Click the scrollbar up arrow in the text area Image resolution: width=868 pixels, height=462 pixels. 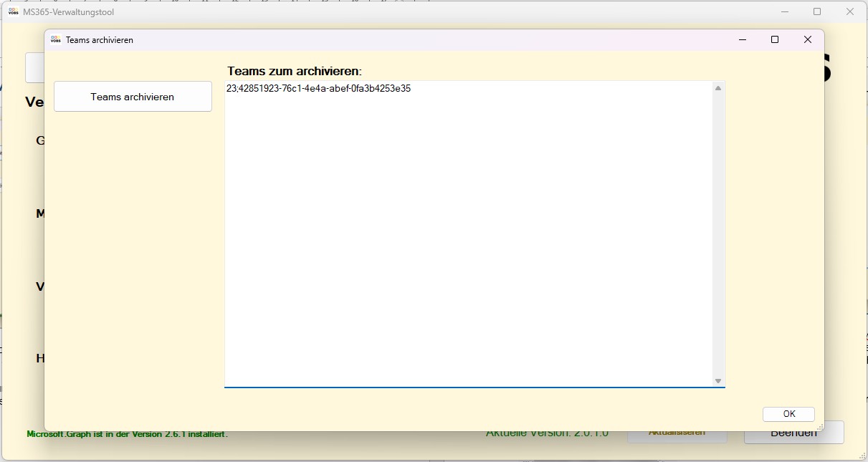click(718, 88)
